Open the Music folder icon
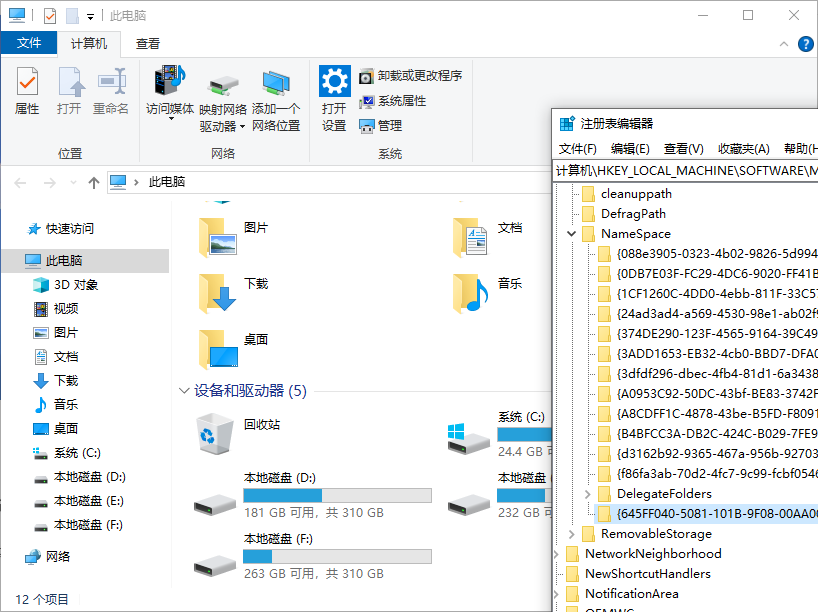Image resolution: width=818 pixels, height=612 pixels. pos(470,293)
